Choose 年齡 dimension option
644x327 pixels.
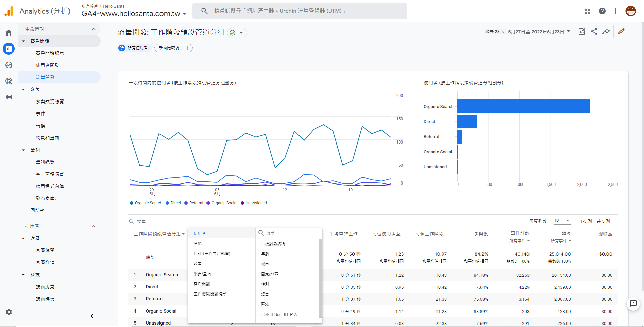287,254
